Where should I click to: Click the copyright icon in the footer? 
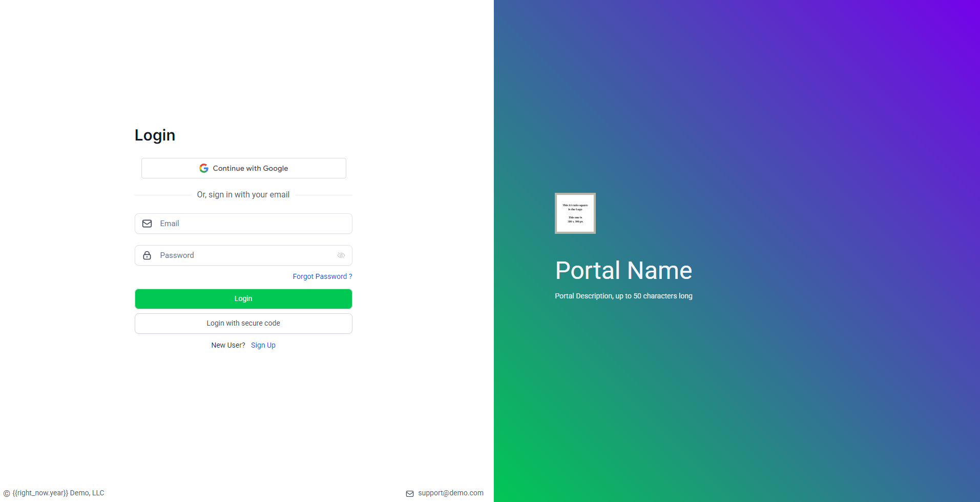pos(6,493)
